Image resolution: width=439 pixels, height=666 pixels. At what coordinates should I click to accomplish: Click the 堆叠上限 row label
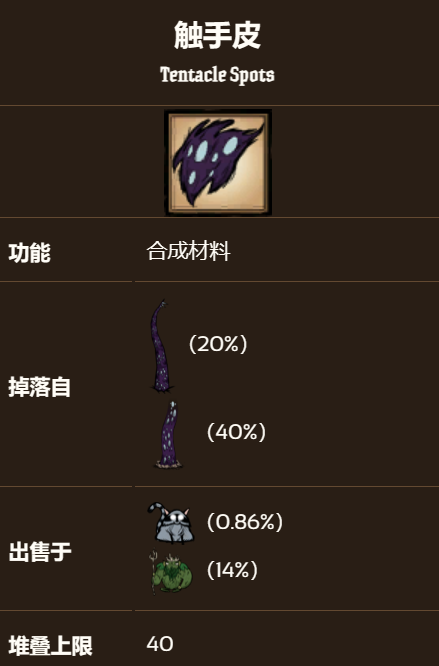click(x=51, y=646)
